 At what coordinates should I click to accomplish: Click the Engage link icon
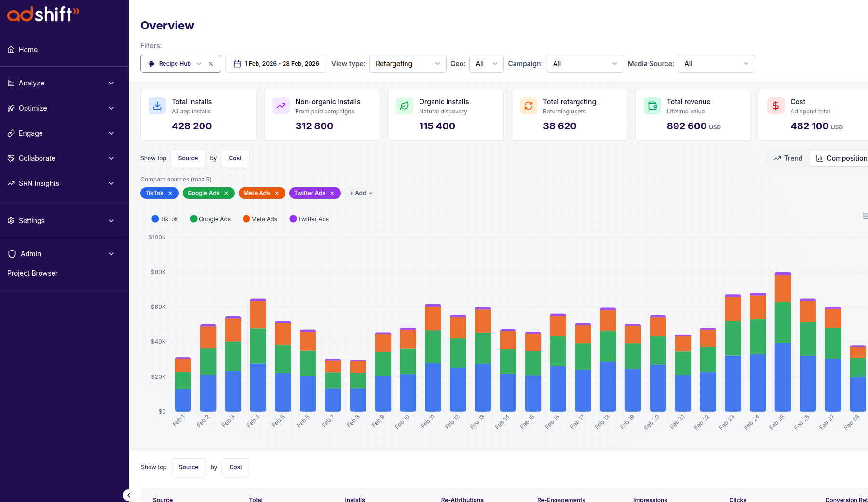[x=11, y=133]
